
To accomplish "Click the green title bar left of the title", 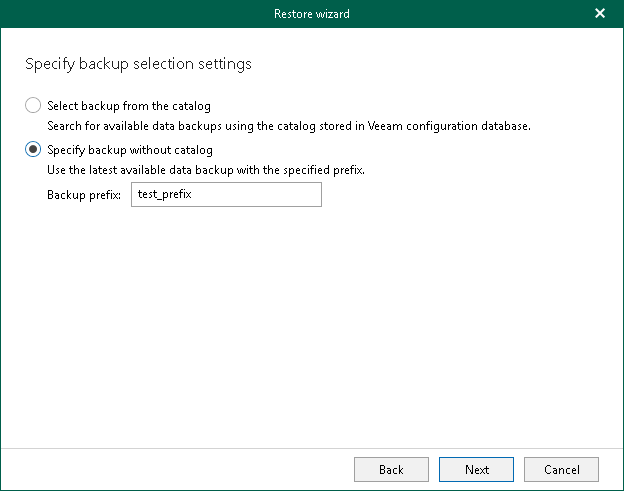I will click(x=120, y=14).
